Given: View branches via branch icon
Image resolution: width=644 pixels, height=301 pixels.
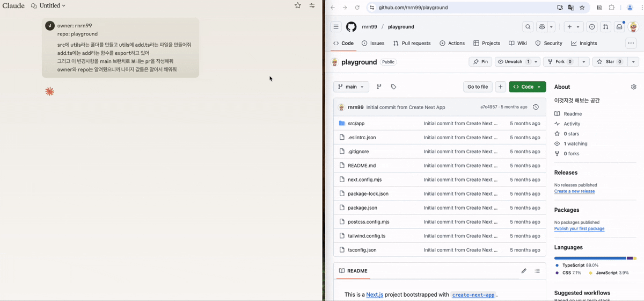Looking at the screenshot, I should coord(379,87).
